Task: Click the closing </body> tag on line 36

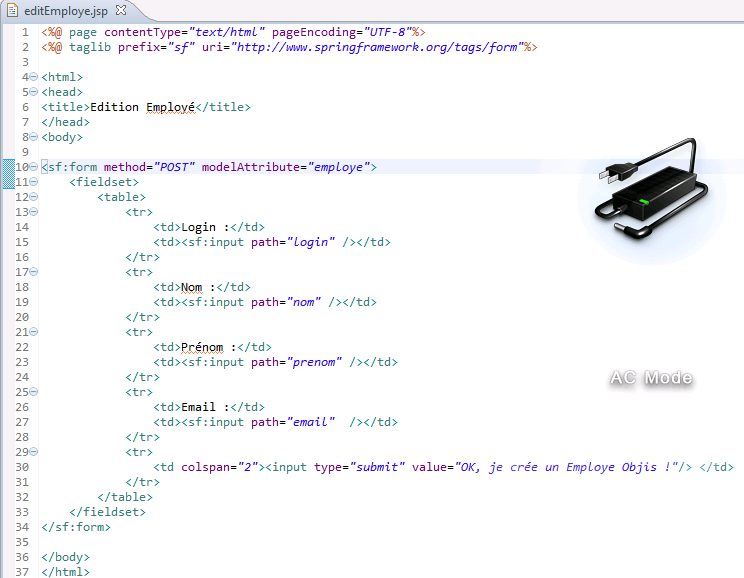Action: click(x=65, y=557)
